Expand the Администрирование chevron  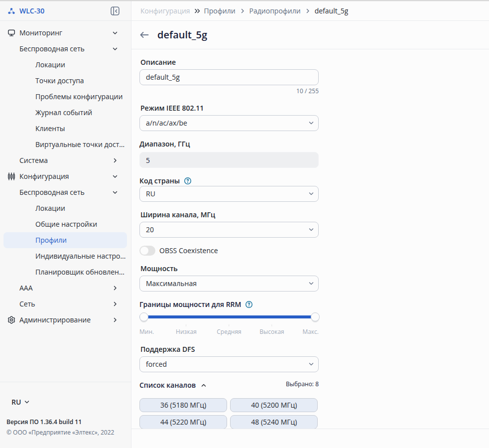coord(115,320)
